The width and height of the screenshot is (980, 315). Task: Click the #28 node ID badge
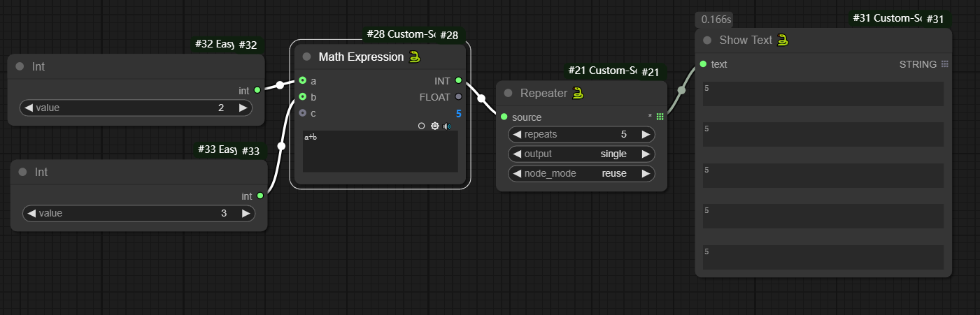pos(449,36)
